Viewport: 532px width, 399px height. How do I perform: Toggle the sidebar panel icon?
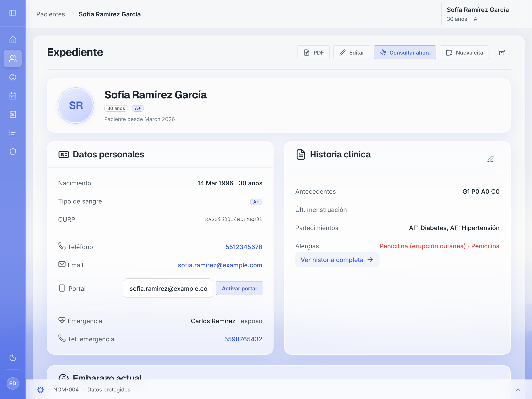[13, 13]
